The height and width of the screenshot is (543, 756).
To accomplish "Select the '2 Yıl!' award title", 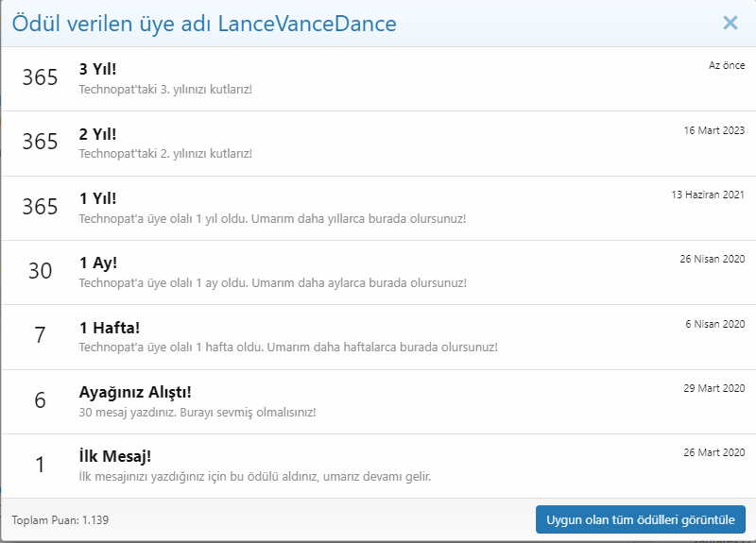I will click(98, 134).
